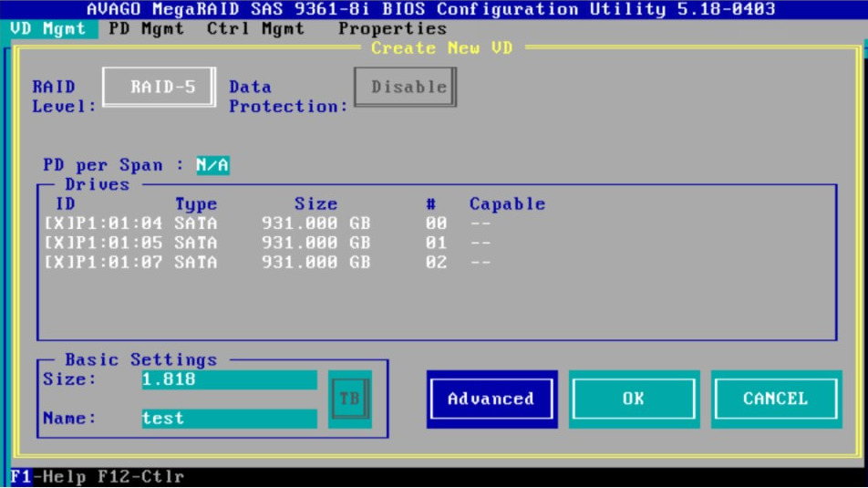Click the F1-Help hint in status bar

(48, 476)
